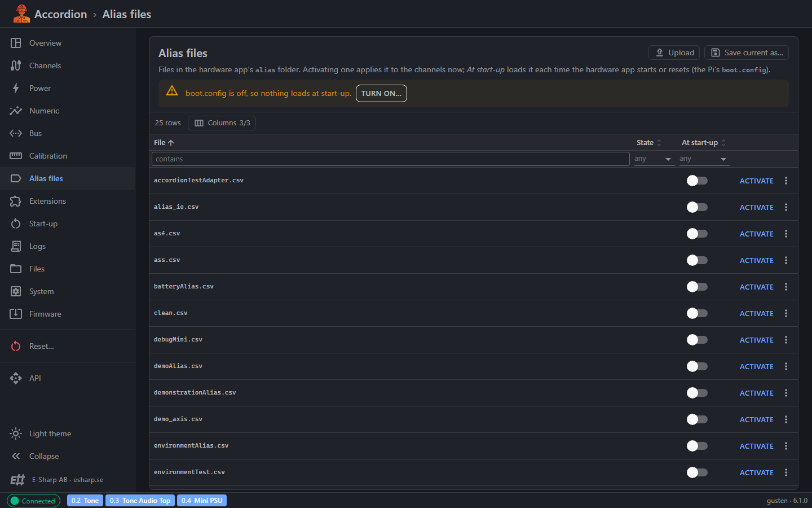The height and width of the screenshot is (508, 812).
Task: Open Bus via its sidebar icon
Action: coord(16,133)
